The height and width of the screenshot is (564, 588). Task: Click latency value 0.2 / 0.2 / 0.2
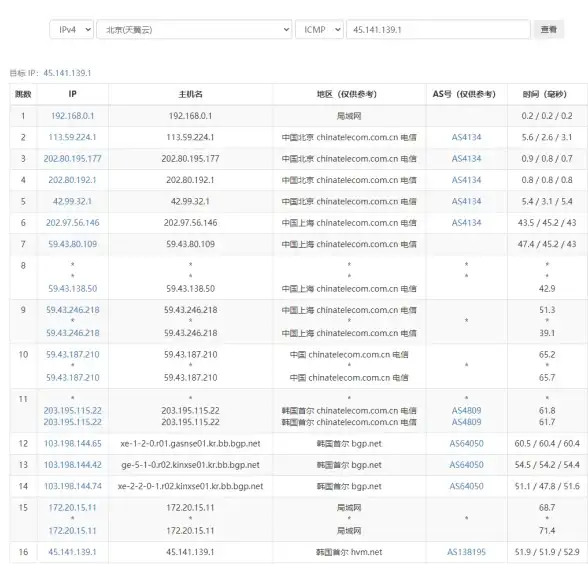pyautogui.click(x=547, y=116)
